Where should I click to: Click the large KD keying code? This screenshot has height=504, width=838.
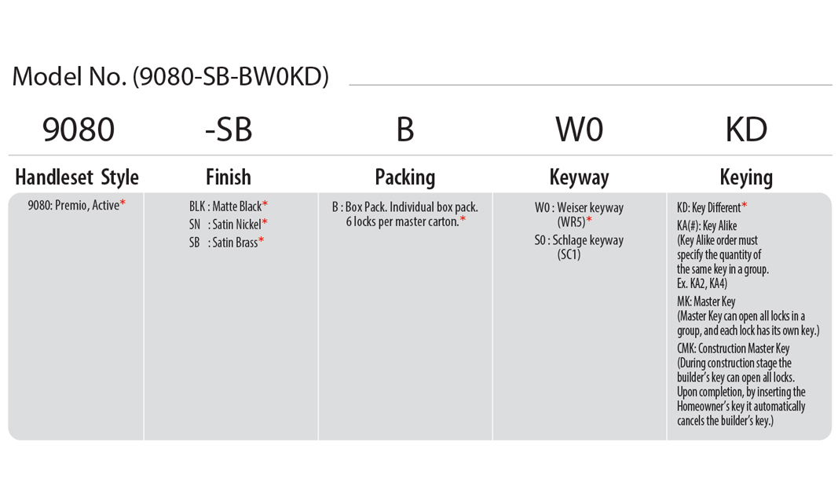point(745,130)
